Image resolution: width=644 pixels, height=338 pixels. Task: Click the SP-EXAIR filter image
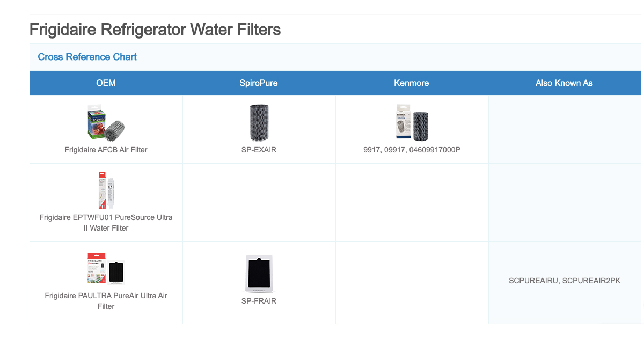pyautogui.click(x=259, y=122)
